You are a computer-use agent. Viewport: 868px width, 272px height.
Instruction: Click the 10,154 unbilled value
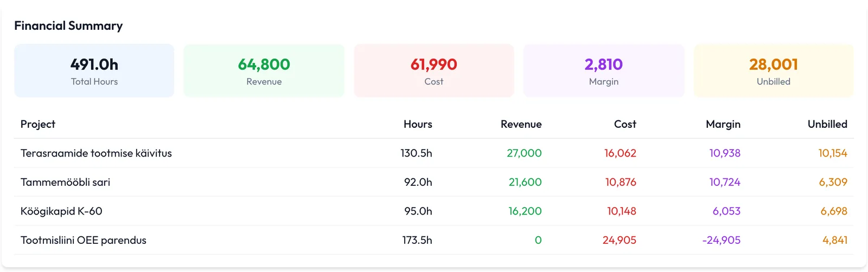pyautogui.click(x=833, y=153)
